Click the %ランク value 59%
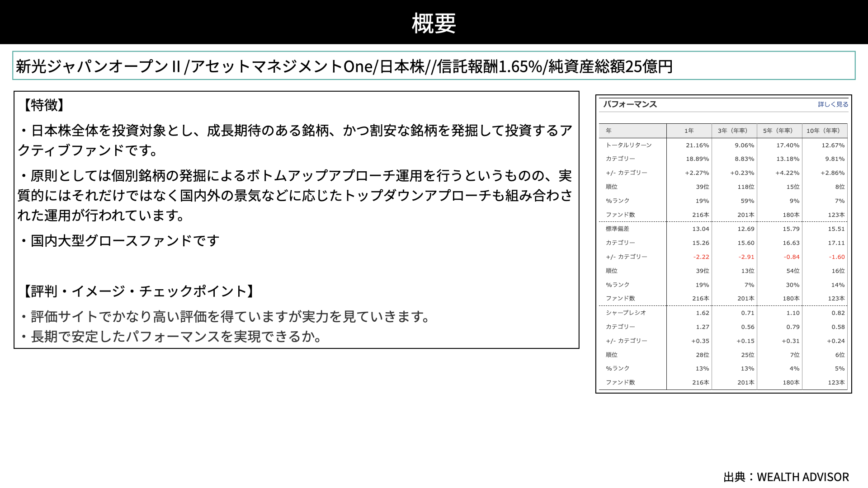 click(747, 201)
